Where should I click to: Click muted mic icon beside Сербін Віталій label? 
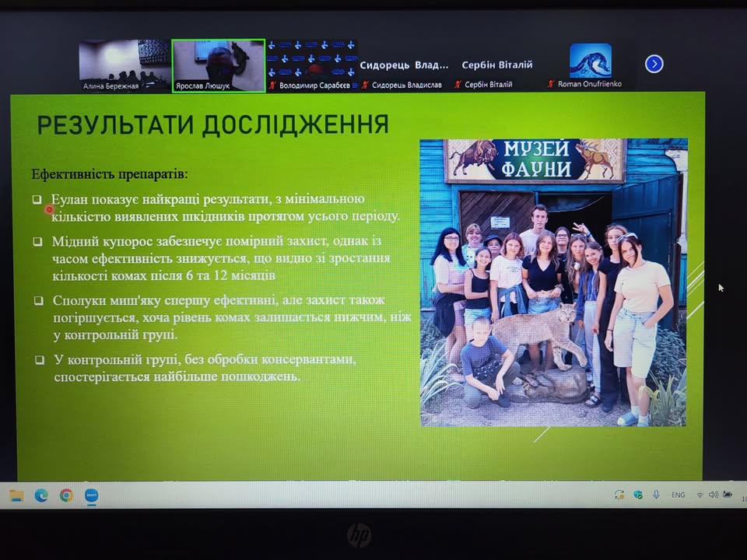[458, 85]
